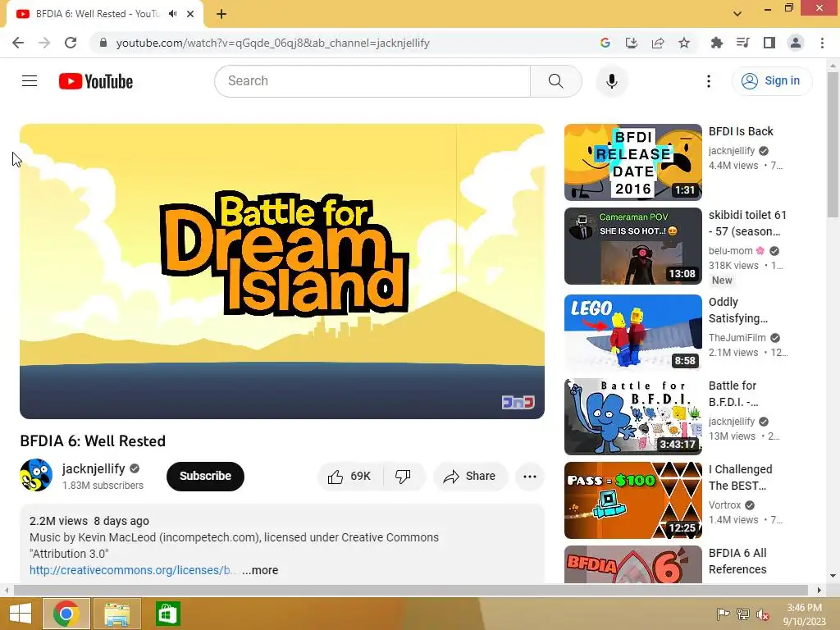Open BFDIA 6 All References thumbnail
840x630 pixels.
click(x=633, y=564)
